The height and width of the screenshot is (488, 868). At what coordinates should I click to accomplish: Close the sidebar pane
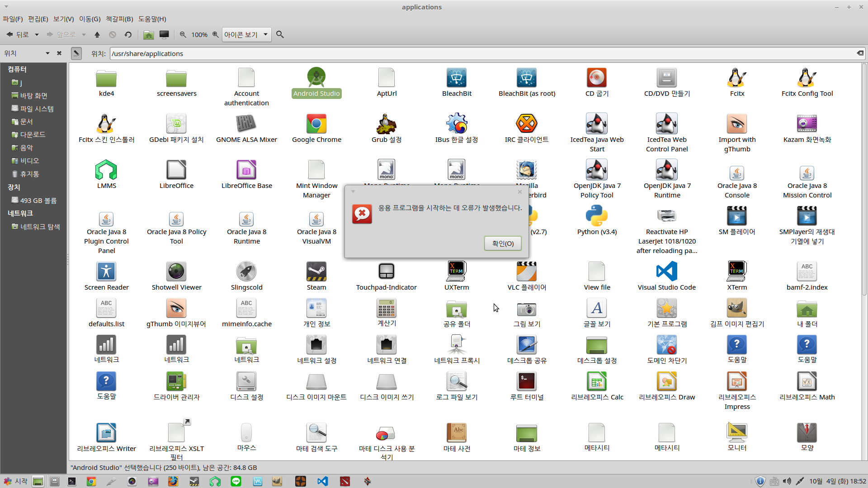59,53
